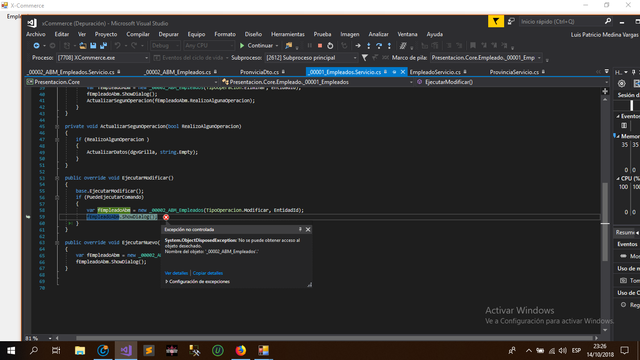Collapse the EjecutarModificar method outline
640x360 pixels.
pyautogui.click(x=57, y=178)
